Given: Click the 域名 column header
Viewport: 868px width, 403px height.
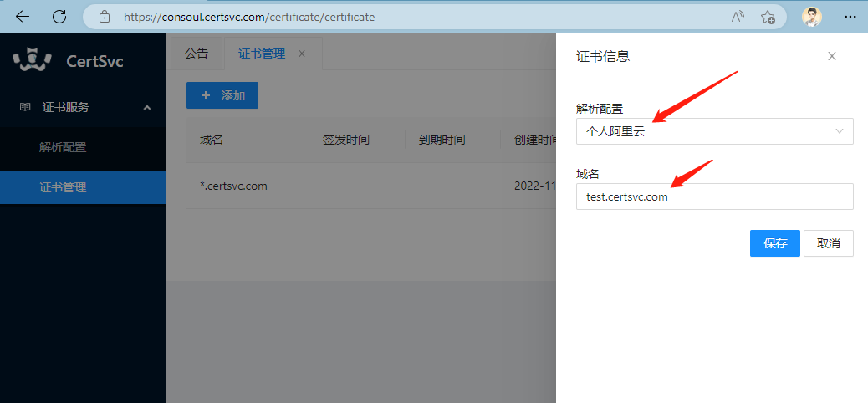Looking at the screenshot, I should (212, 140).
